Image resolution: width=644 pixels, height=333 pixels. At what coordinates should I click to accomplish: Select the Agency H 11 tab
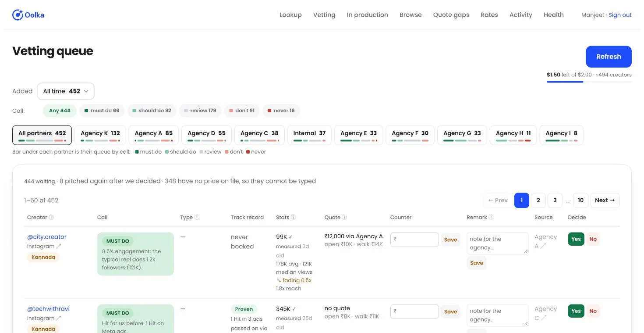(513, 135)
